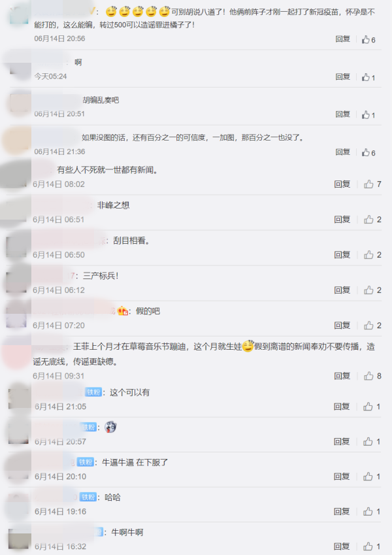Thumbs-up the comment '非峰之想'
The image size is (392, 555).
[372, 220]
